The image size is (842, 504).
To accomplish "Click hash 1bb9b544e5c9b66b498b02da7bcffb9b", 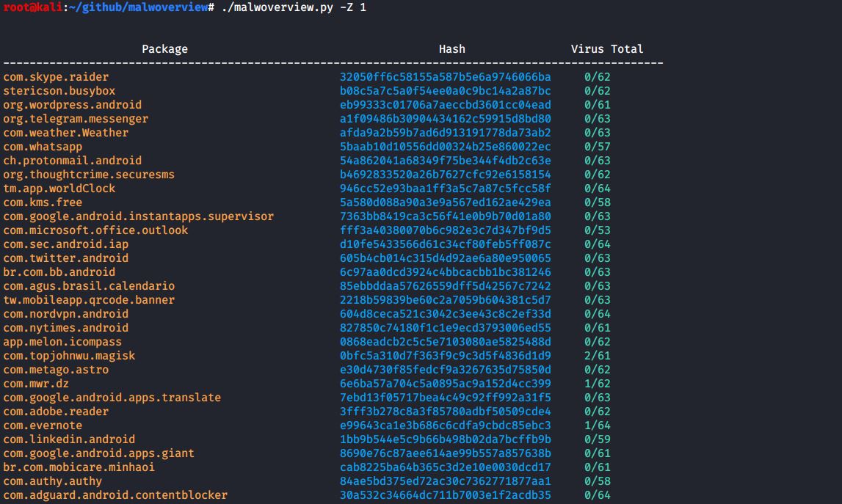I will [445, 440].
